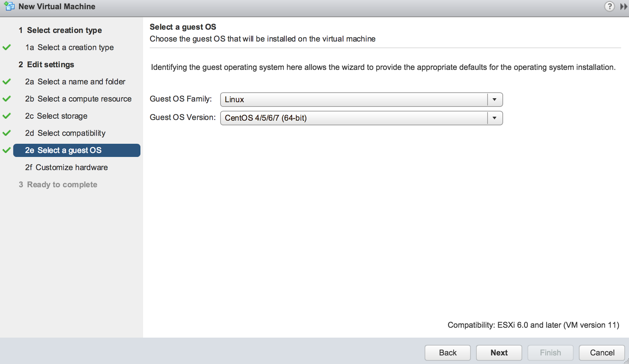The height and width of the screenshot is (364, 629).
Task: Open the help question mark icon
Action: point(609,6)
